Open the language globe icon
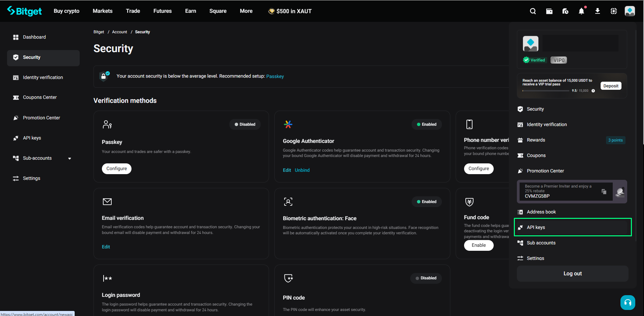Screen dimensions: 644x316 (x=613, y=11)
